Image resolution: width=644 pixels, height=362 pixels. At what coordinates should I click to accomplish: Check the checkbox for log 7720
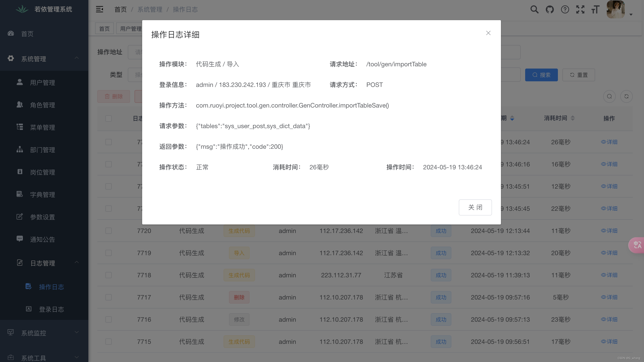tap(109, 231)
